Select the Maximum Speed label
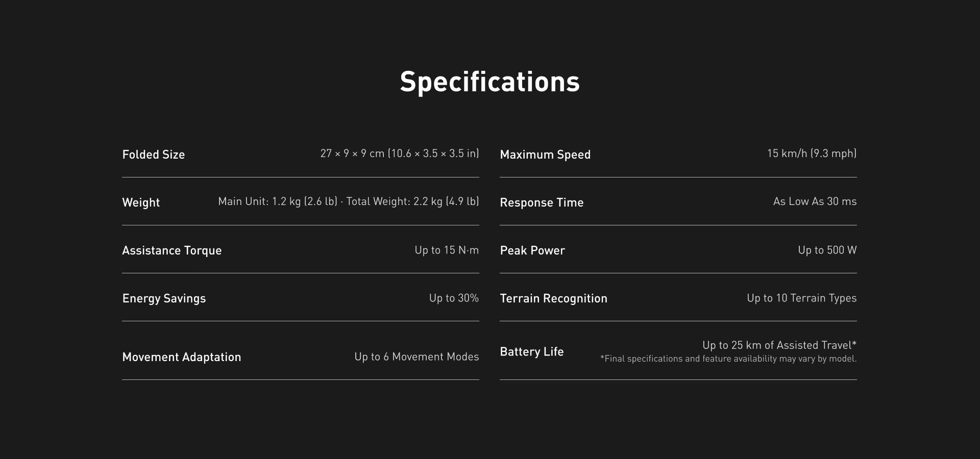The width and height of the screenshot is (980, 459). 545,155
